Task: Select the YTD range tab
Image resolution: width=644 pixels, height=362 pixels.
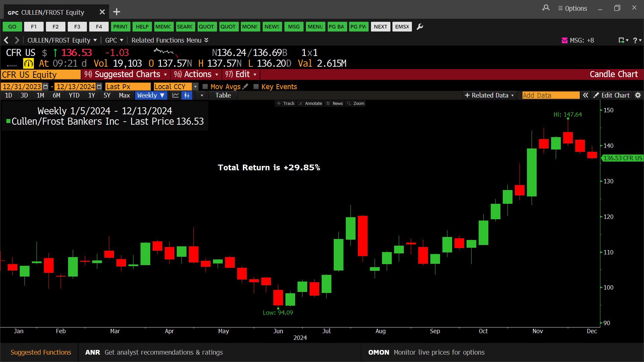Action: coord(74,96)
